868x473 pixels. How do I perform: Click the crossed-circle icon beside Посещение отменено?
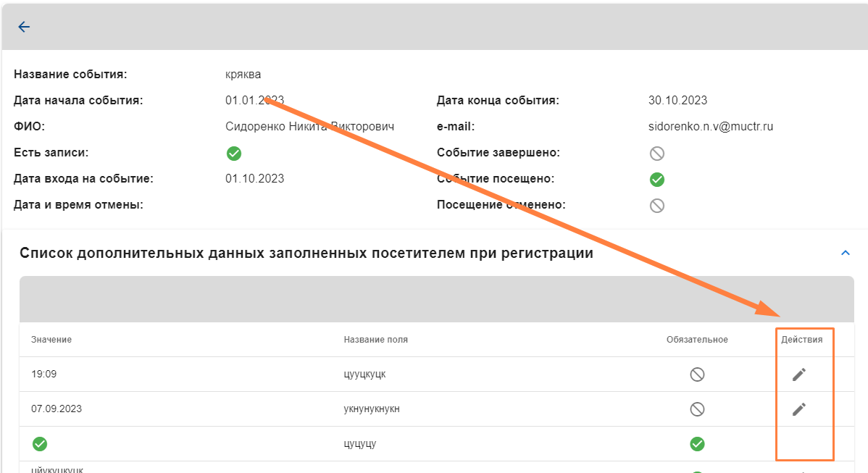[657, 206]
